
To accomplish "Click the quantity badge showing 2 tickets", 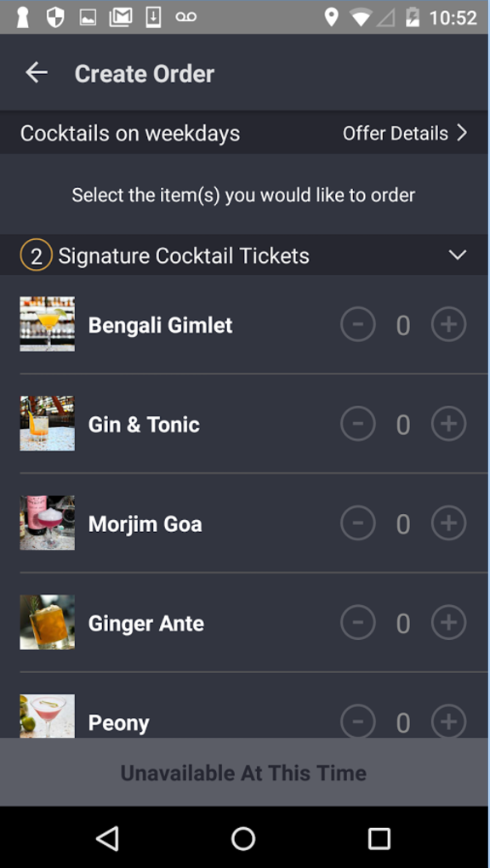I will point(37,254).
